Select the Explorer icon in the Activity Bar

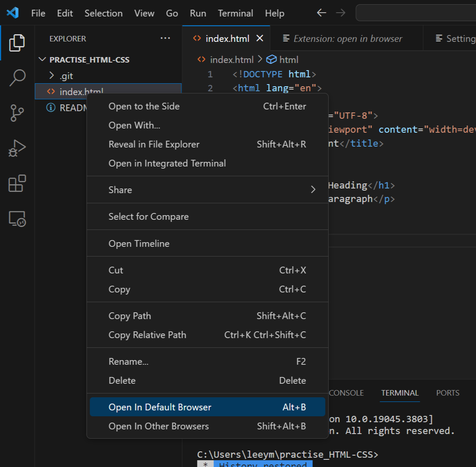[17, 43]
